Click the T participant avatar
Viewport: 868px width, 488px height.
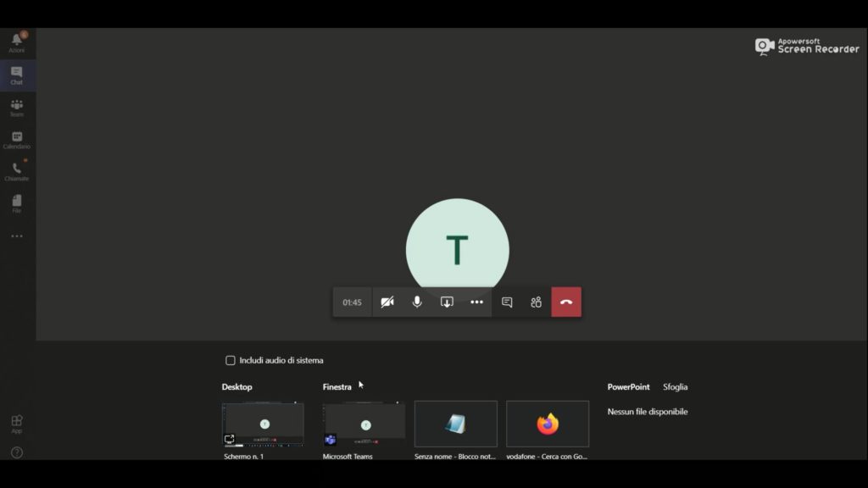pos(457,243)
